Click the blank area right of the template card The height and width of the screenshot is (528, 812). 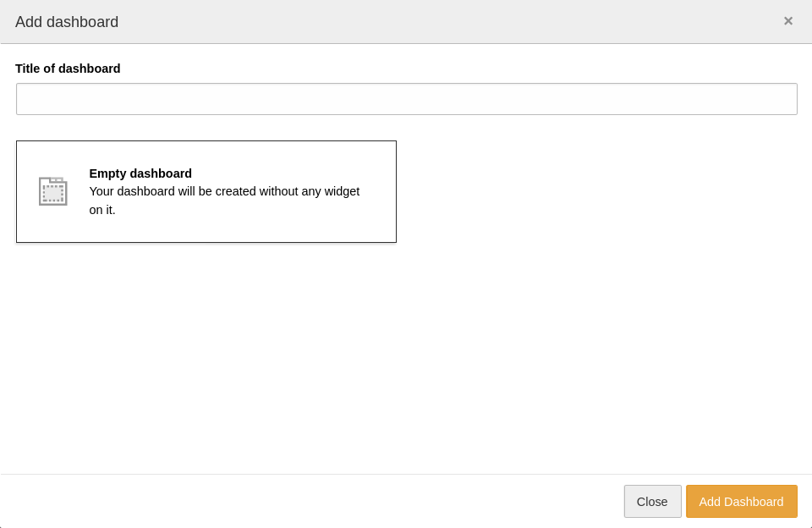tap(592, 192)
